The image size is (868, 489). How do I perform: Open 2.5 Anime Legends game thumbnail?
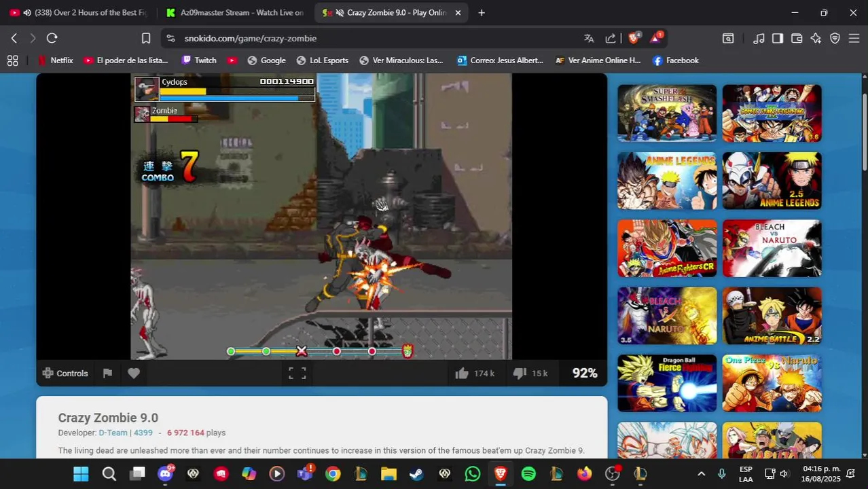coord(772,181)
